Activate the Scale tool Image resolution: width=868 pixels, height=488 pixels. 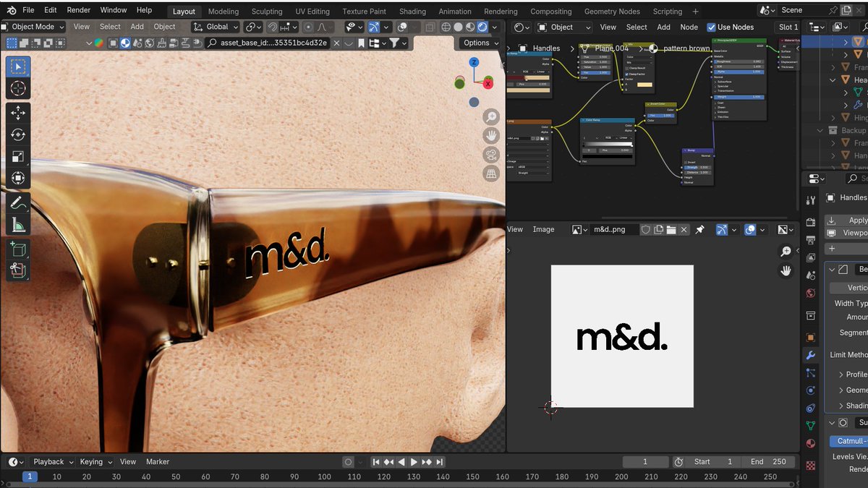pos(18,156)
